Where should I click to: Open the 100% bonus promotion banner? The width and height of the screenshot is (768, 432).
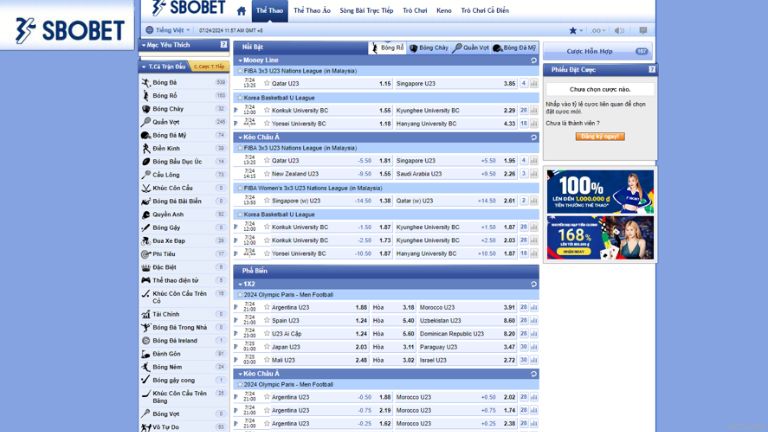pyautogui.click(x=600, y=192)
